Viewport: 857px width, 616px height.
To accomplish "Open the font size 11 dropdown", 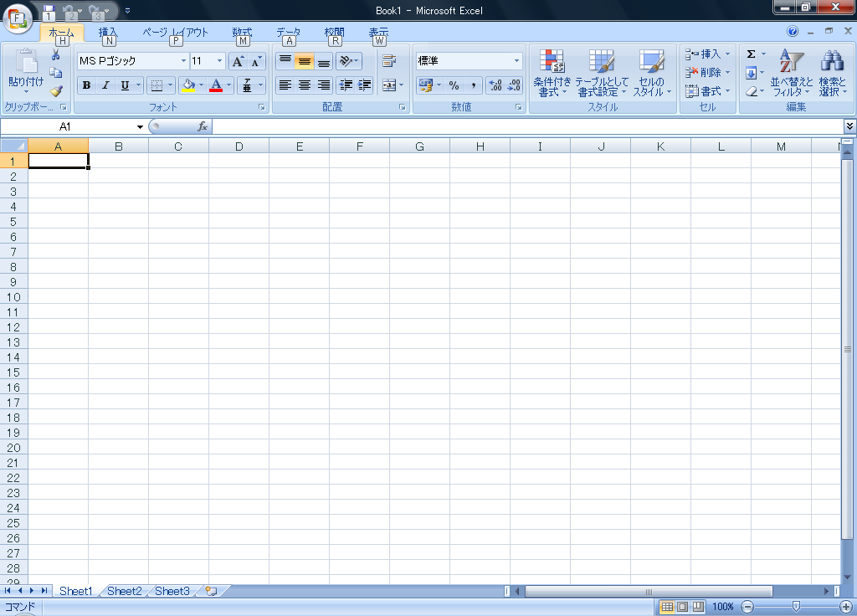I will click(220, 61).
